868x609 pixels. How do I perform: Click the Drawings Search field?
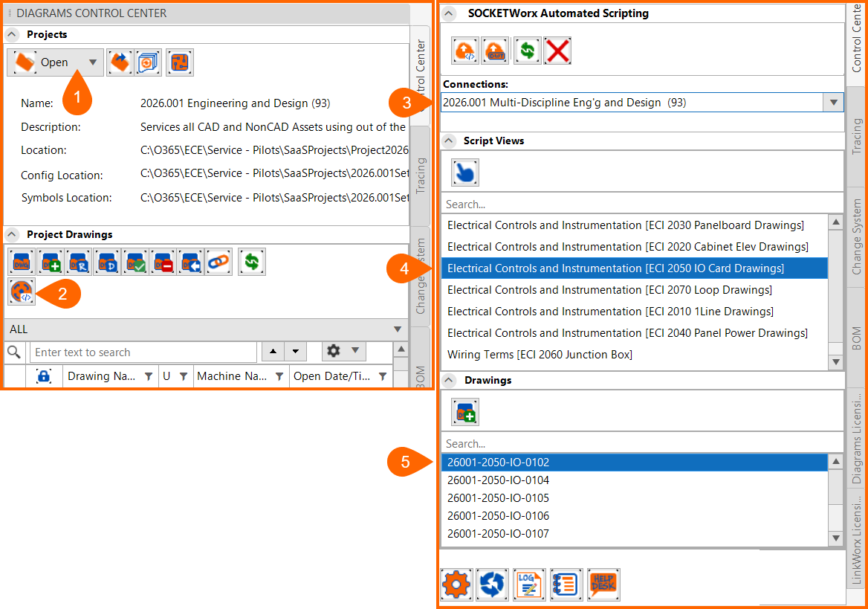point(642,444)
